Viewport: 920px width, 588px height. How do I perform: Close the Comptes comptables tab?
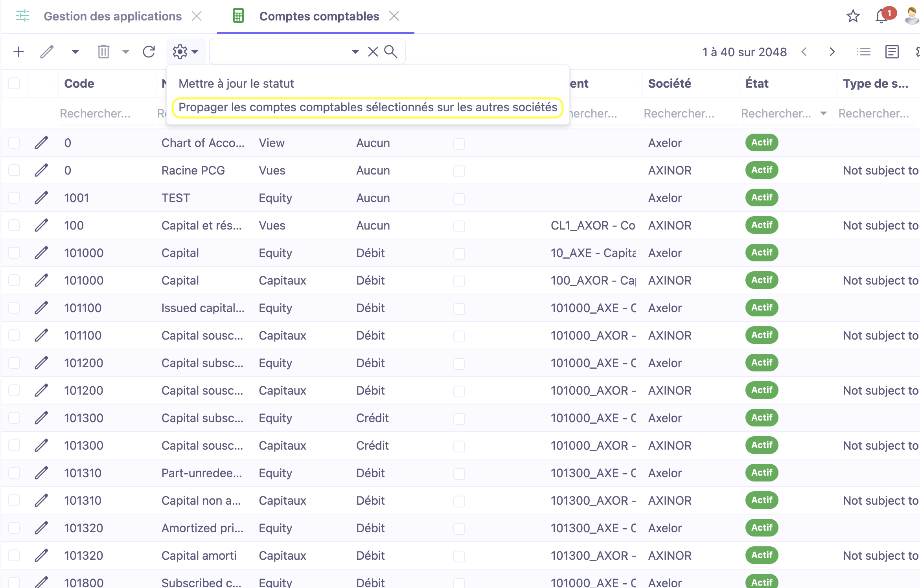pyautogui.click(x=394, y=16)
